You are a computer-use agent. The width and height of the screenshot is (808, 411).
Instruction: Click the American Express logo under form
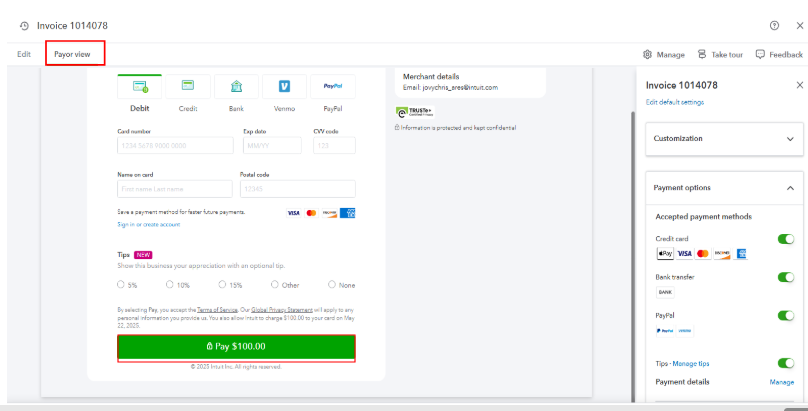tap(347, 213)
